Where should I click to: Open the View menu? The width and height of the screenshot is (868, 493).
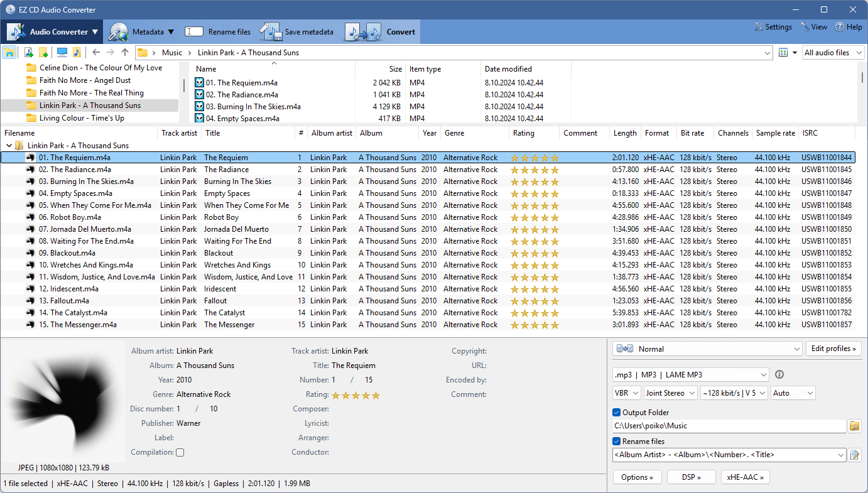pos(813,27)
